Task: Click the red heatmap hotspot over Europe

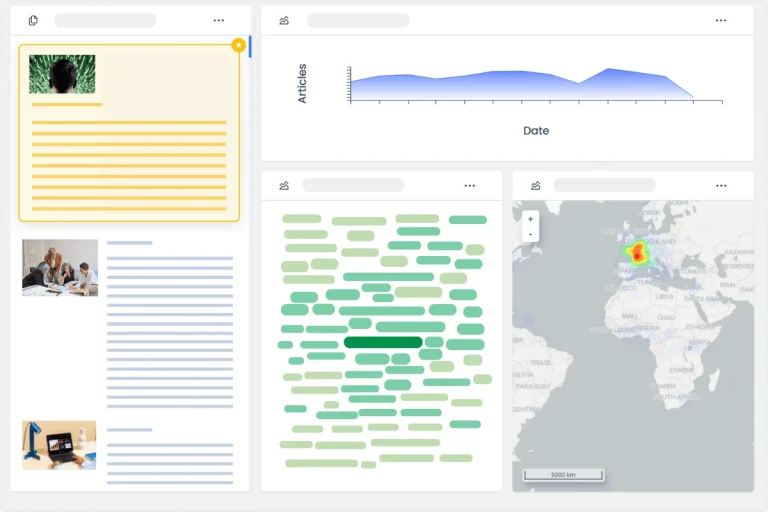Action: point(636,254)
